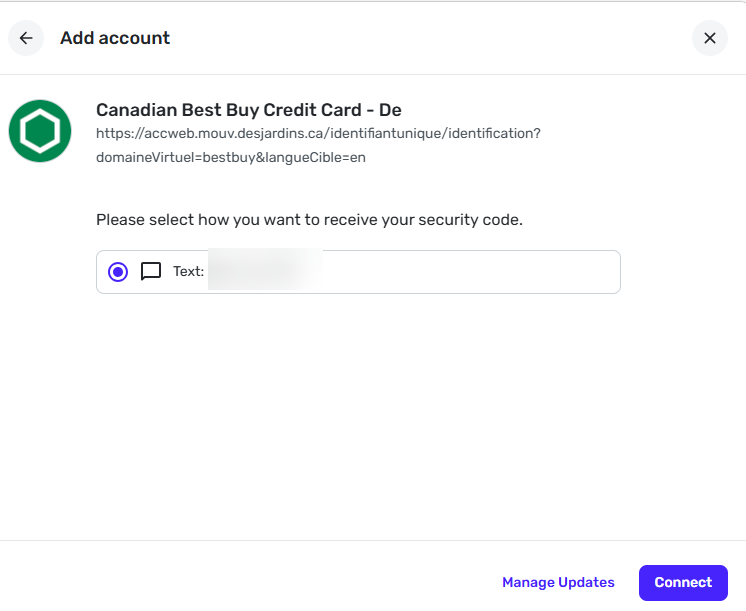746x611 pixels.
Task: Click the blurred phone number
Action: click(x=264, y=271)
